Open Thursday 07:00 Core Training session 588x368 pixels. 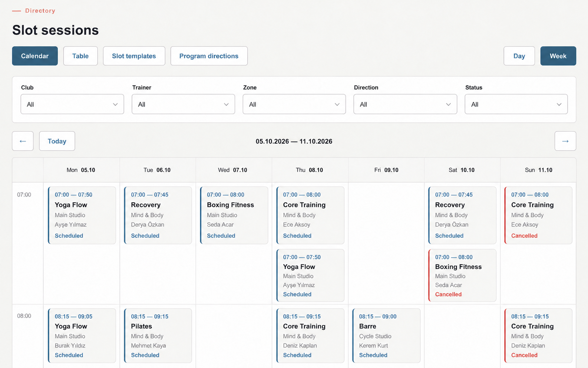coord(310,215)
